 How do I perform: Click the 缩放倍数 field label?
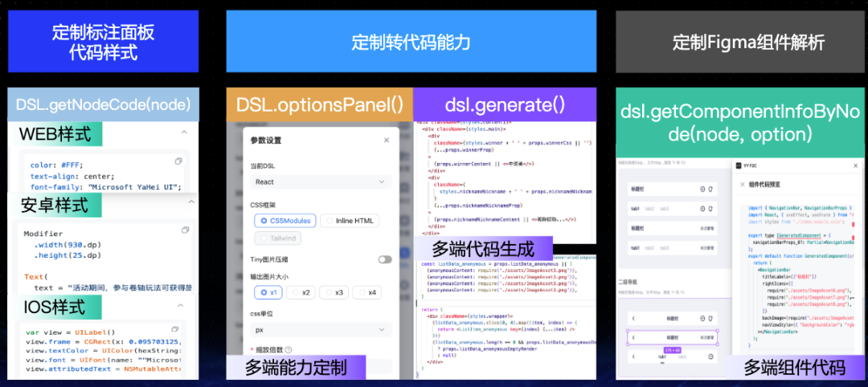point(269,349)
